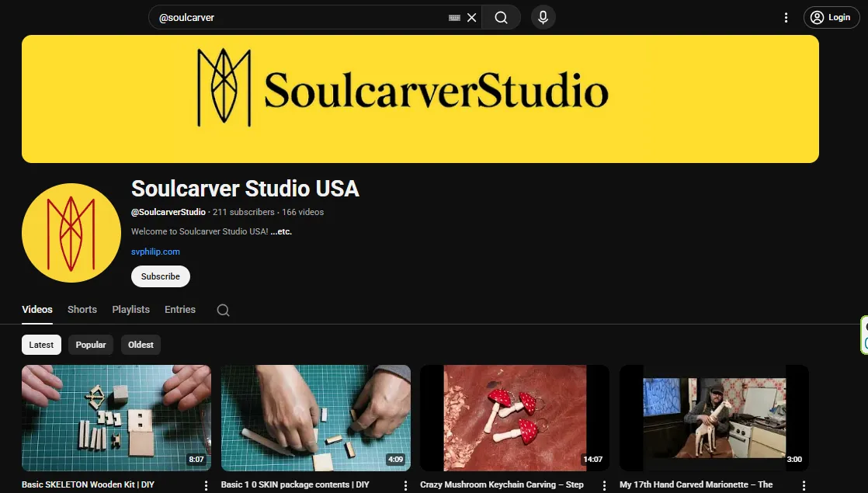The width and height of the screenshot is (868, 493).
Task: Expand the channel description via ...etc.
Action: (x=281, y=231)
